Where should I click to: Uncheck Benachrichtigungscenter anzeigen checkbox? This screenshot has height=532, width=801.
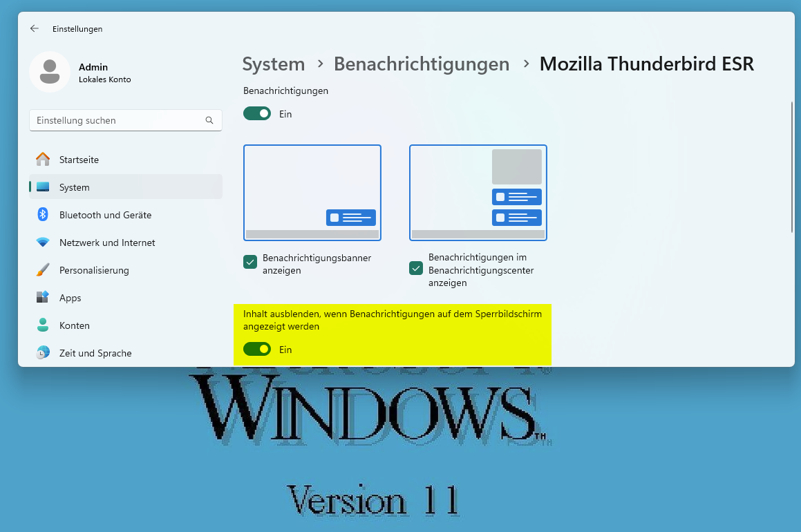coord(416,268)
